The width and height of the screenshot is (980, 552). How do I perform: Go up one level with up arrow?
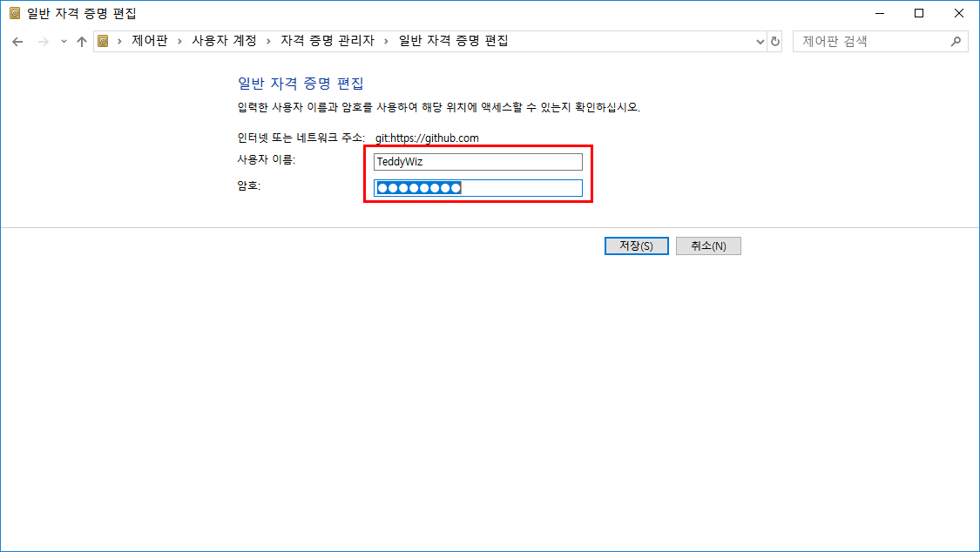(82, 41)
